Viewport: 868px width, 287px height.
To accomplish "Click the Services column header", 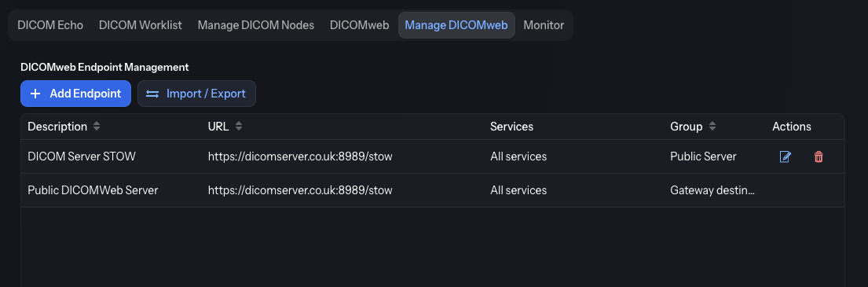I will [x=511, y=127].
